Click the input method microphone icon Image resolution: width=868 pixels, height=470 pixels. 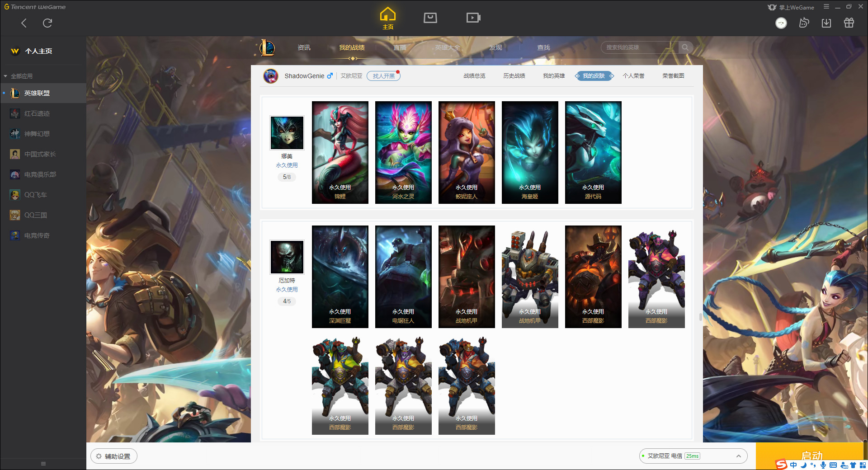click(x=823, y=465)
